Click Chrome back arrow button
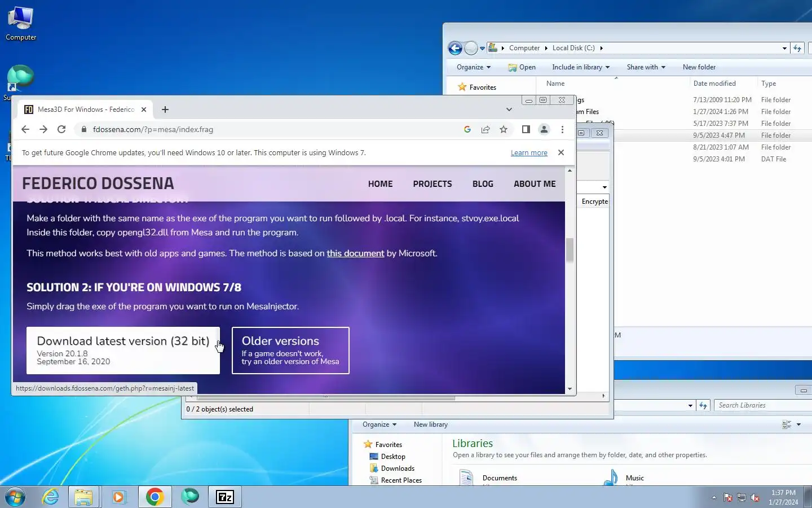Viewport: 812px width, 508px height. pyautogui.click(x=25, y=129)
